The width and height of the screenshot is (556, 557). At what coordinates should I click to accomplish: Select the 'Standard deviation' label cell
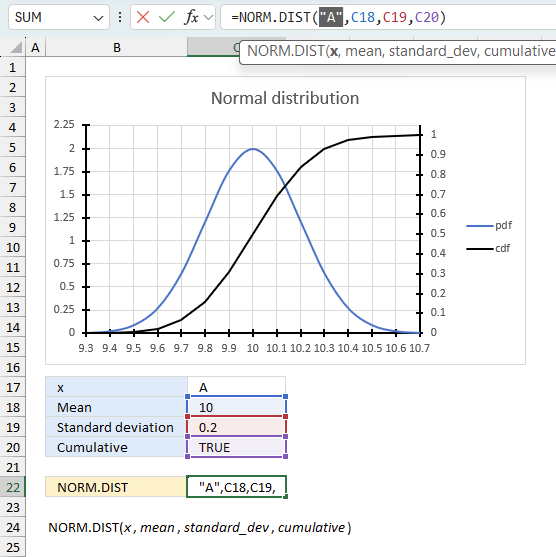click(117, 427)
